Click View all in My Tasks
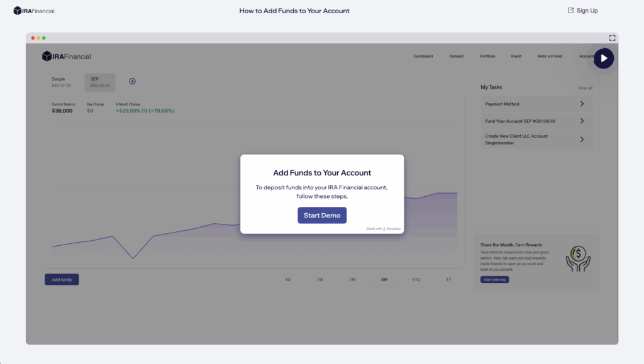Viewport: 644px width, 364px height. click(584, 88)
